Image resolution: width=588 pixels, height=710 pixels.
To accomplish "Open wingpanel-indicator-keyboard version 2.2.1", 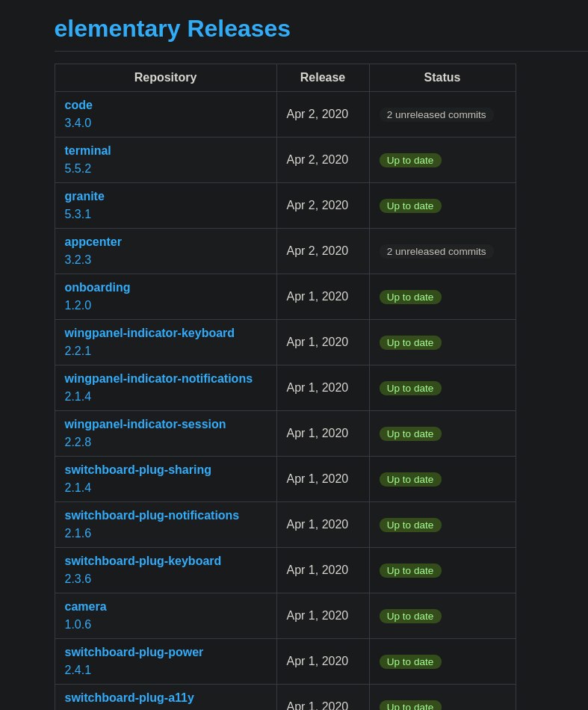I will (78, 351).
